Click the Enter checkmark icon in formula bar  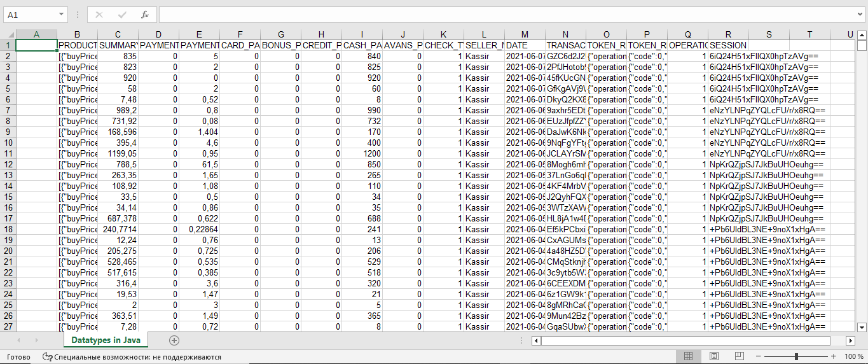[x=122, y=15]
